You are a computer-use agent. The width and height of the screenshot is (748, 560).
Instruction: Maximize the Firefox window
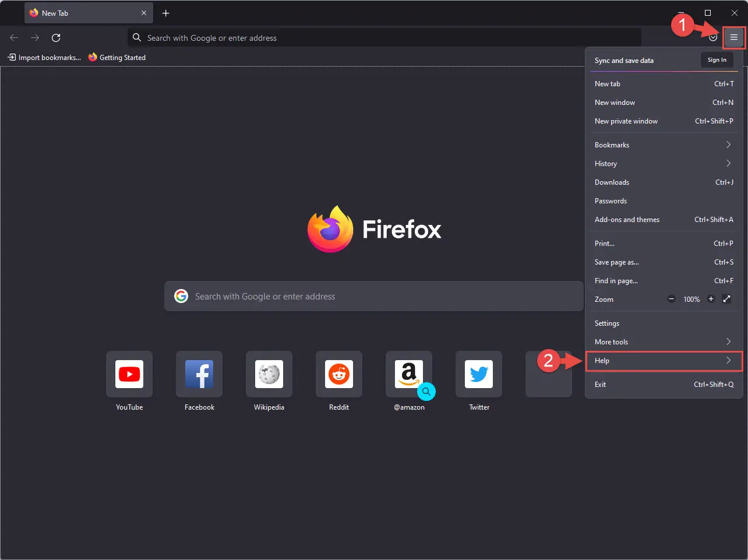point(708,13)
